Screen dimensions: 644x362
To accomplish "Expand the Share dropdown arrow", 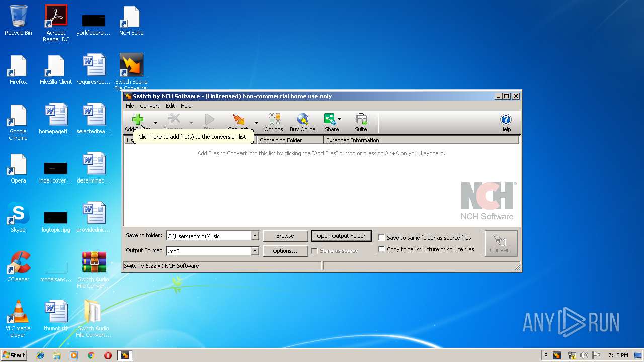I will click(339, 119).
